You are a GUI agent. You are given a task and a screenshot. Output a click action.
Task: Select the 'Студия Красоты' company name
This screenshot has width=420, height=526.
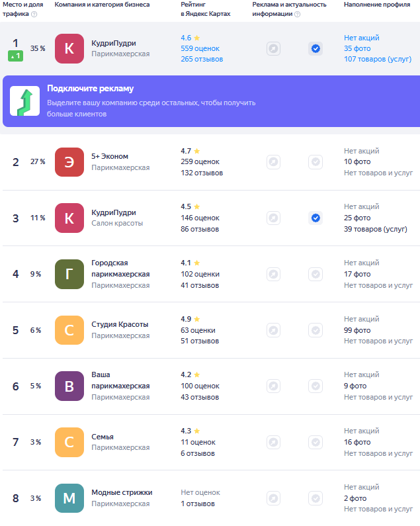point(120,324)
